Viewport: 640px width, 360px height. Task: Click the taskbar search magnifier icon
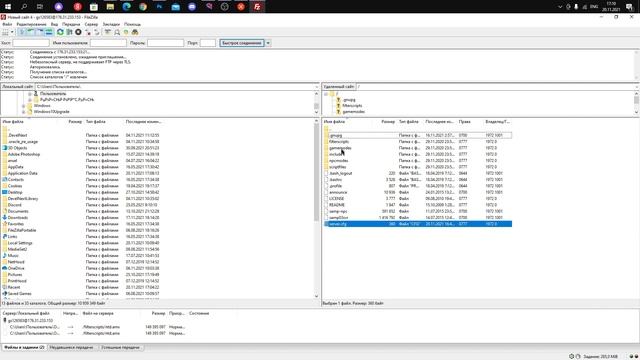(24, 7)
